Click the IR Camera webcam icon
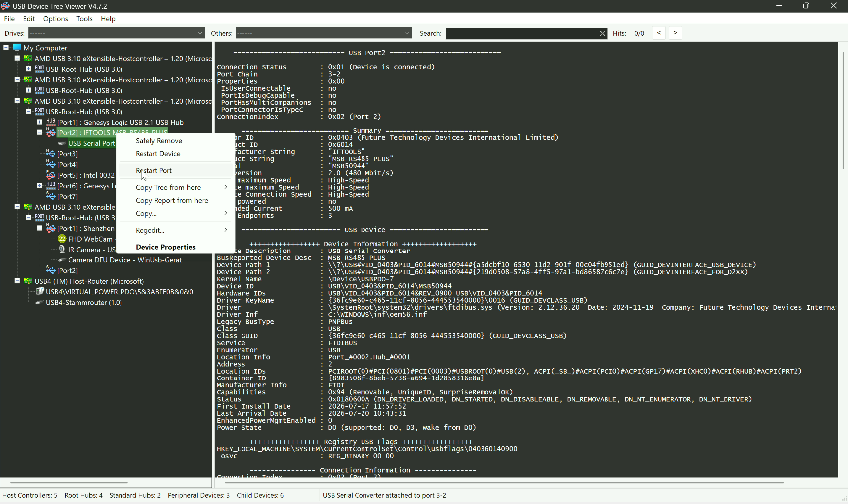The width and height of the screenshot is (848, 504). [x=62, y=249]
